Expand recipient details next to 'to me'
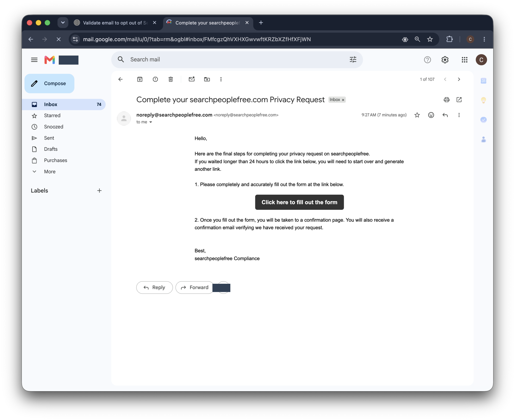Image resolution: width=515 pixels, height=420 pixels. tap(151, 122)
